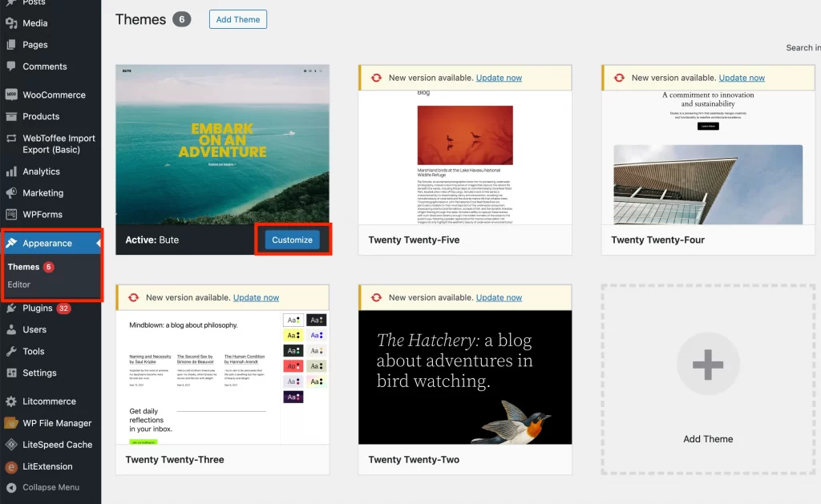
Task: Open the Editor submenu item
Action: (19, 284)
